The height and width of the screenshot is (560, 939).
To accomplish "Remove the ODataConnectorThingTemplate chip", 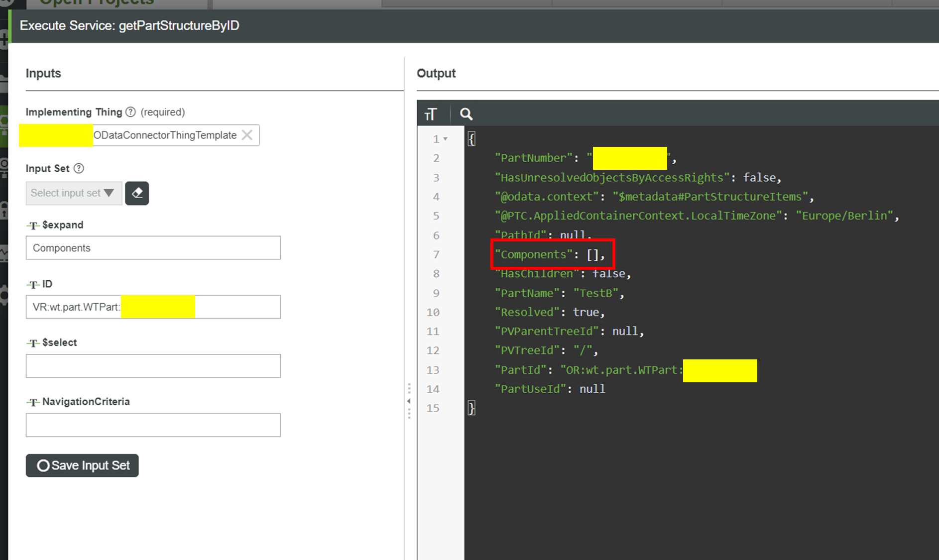I will 247,135.
